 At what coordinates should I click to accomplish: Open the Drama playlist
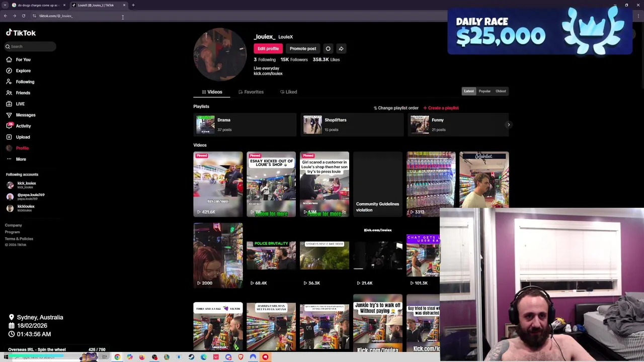(x=245, y=125)
